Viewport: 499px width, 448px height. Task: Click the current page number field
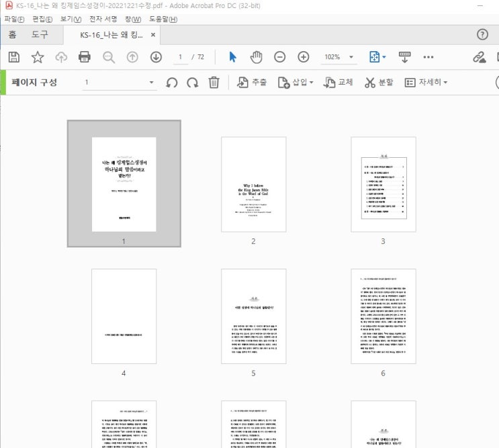[x=181, y=57]
